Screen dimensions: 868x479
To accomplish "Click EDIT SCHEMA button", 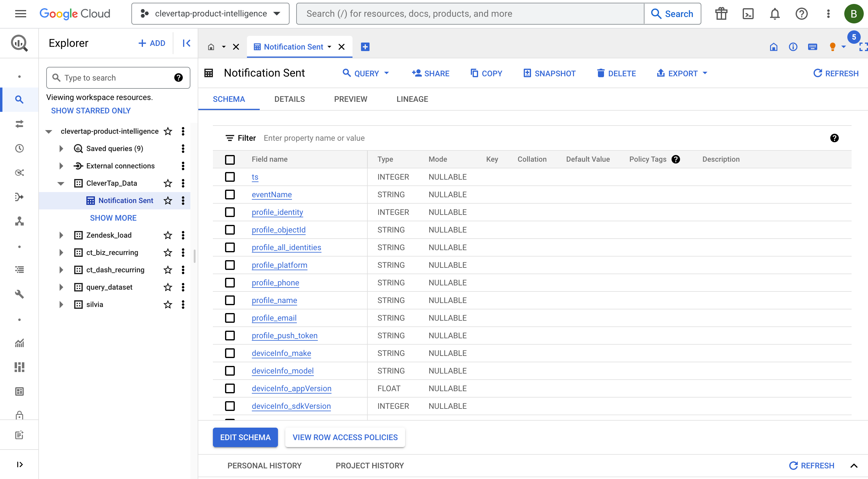I will tap(245, 437).
